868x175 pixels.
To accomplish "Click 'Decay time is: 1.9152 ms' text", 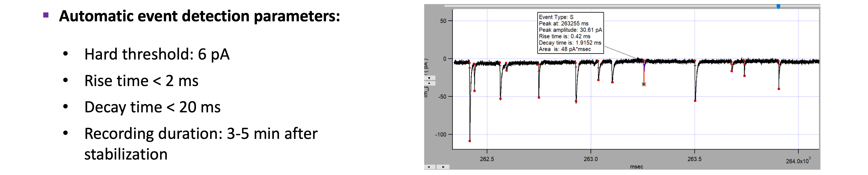I will click(x=570, y=43).
